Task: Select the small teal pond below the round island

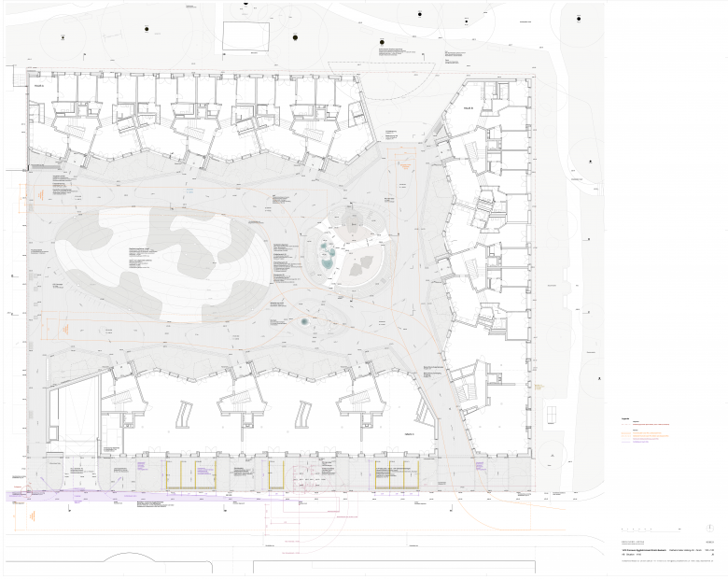Action: (305, 322)
